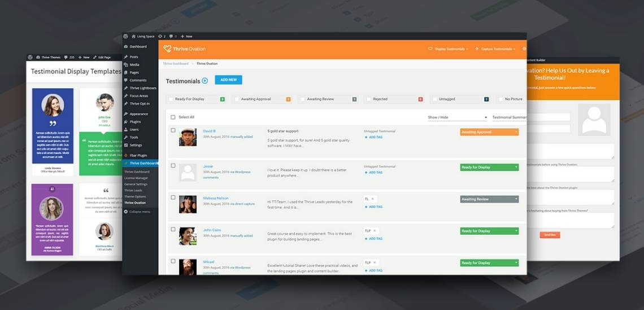Viewport: 644px width, 310px height.
Task: Open Focus Areas in the sidebar
Action: click(140, 96)
